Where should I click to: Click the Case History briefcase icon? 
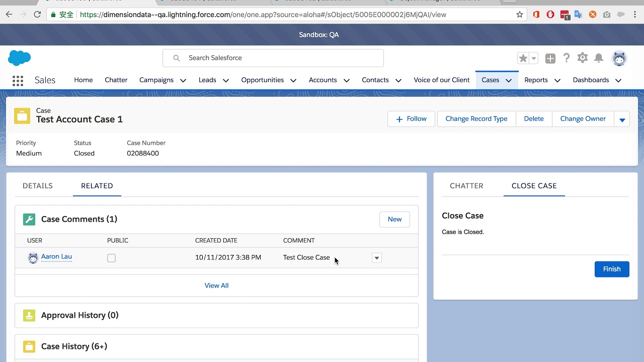pos(29,346)
